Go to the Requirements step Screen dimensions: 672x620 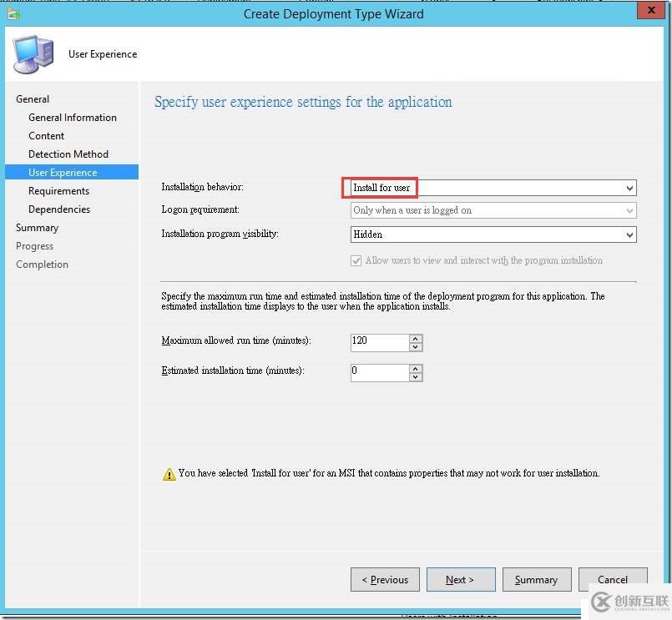coord(58,191)
